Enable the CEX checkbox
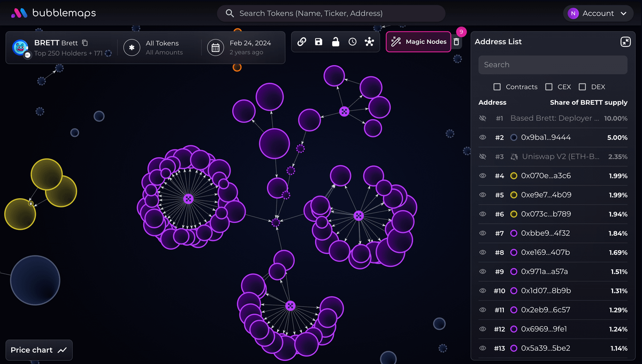Image resolution: width=642 pixels, height=364 pixels. click(549, 87)
